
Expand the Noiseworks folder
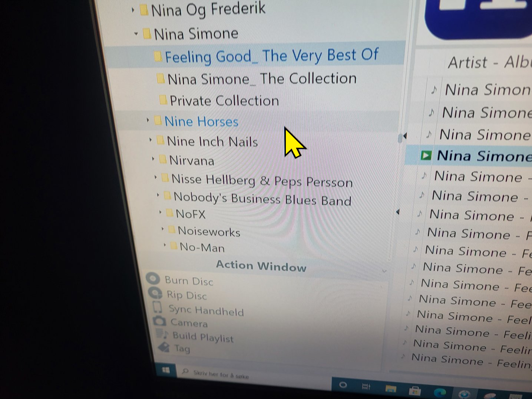click(162, 229)
